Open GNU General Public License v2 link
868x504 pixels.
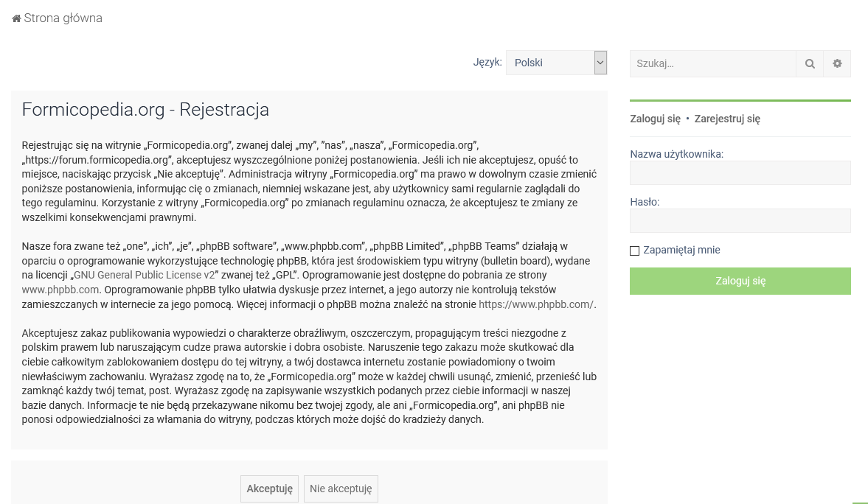144,275
